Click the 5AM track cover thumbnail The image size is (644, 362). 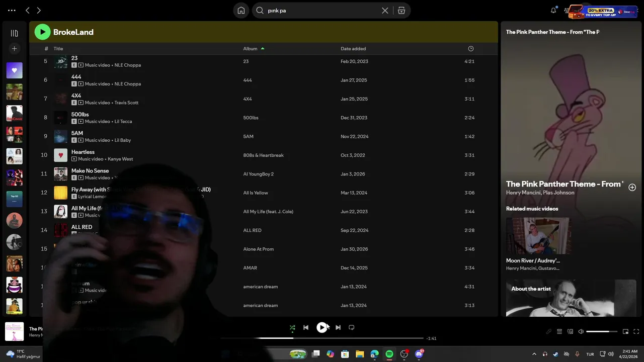[60, 136]
